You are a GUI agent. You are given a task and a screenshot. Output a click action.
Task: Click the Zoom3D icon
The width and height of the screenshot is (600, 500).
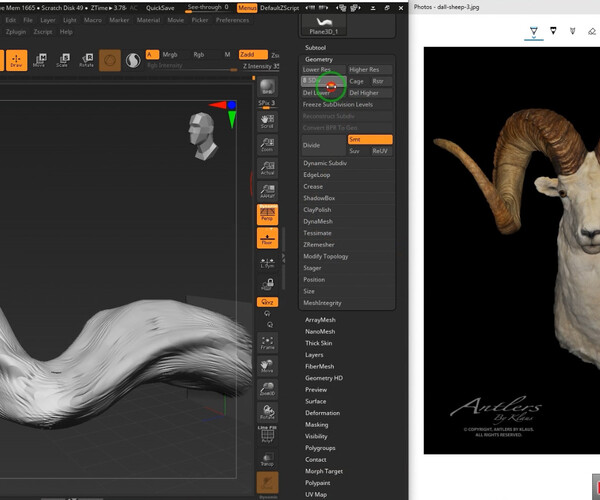pyautogui.click(x=267, y=389)
